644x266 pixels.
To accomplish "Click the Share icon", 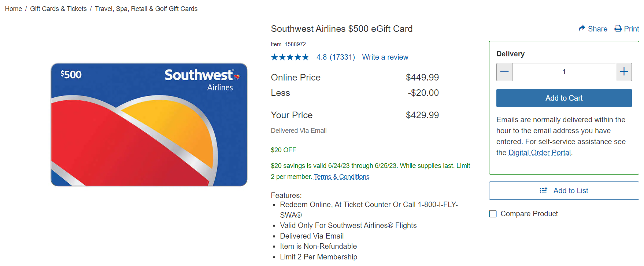I will (582, 29).
